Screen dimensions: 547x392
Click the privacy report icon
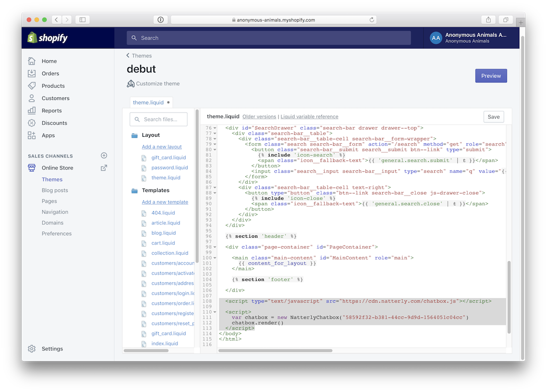click(160, 20)
